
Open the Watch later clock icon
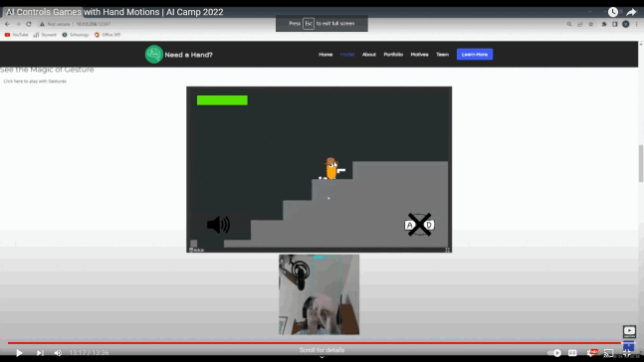tap(612, 12)
